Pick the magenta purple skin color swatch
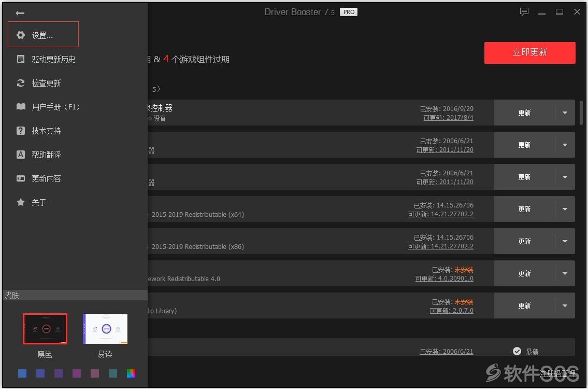The height and width of the screenshot is (389, 588). pos(77,373)
